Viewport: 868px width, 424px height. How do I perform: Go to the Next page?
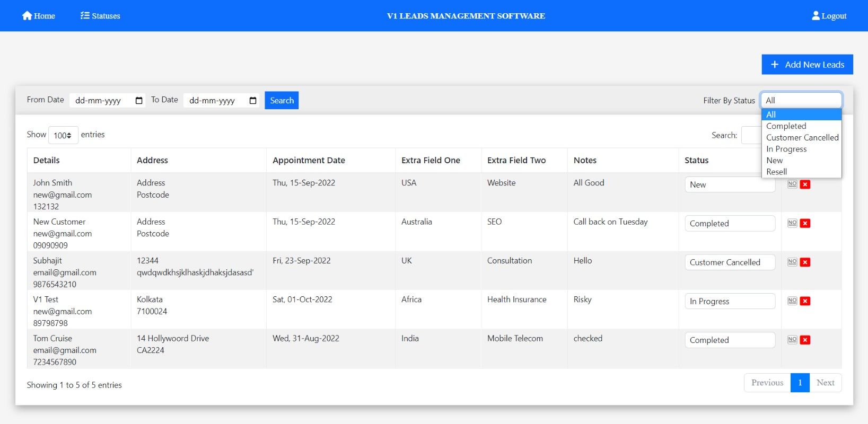tap(825, 383)
